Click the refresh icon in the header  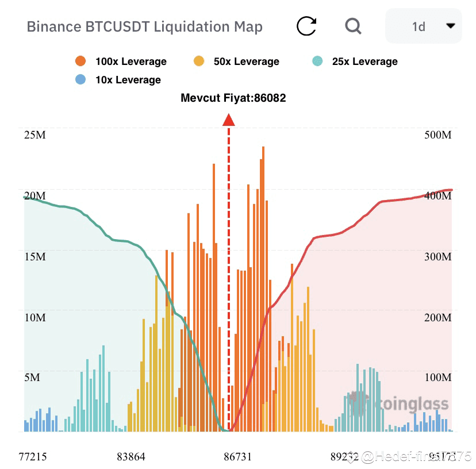pos(308,26)
